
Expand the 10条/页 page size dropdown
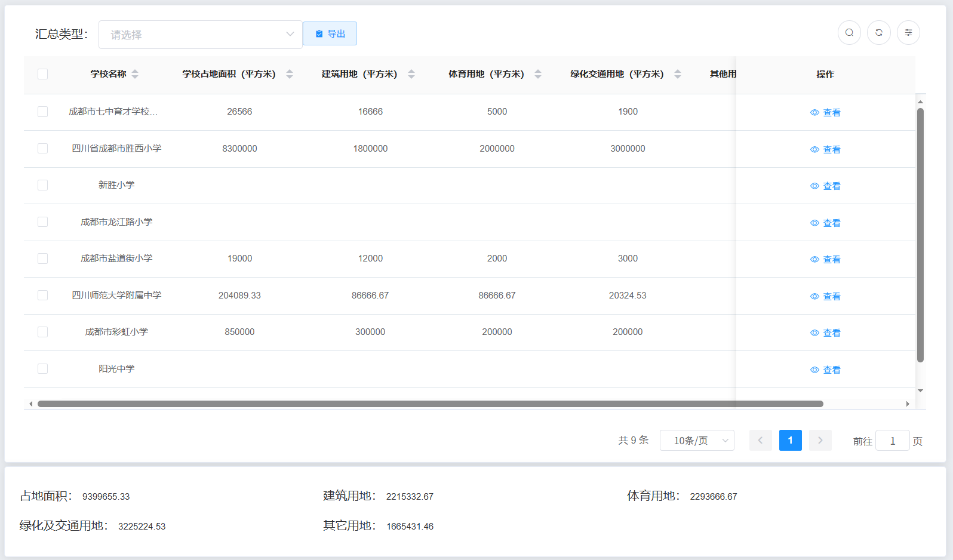tap(697, 441)
